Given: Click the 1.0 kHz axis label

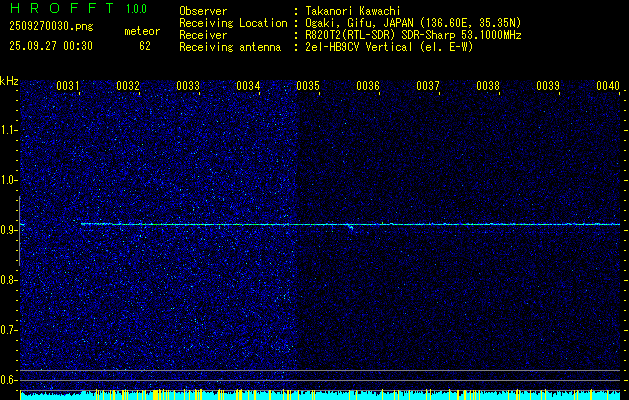Looking at the screenshot, I should coord(8,181).
